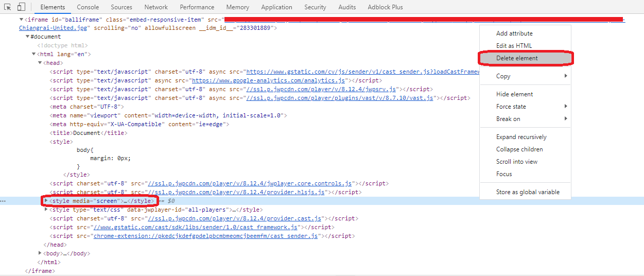Collapse the head node
The image size is (644, 276).
click(x=40, y=63)
